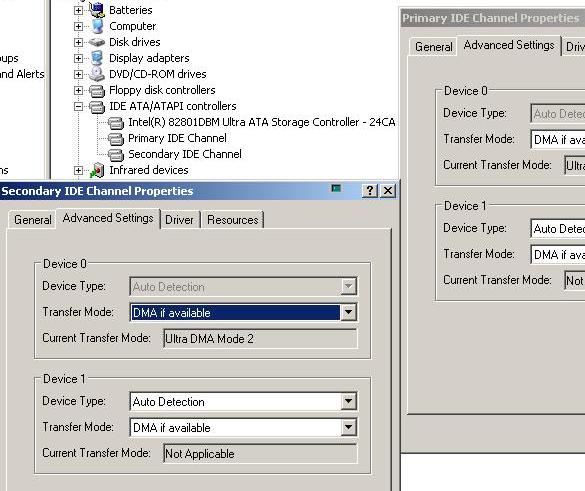
Task: Switch to the Resources tab
Action: point(233,220)
